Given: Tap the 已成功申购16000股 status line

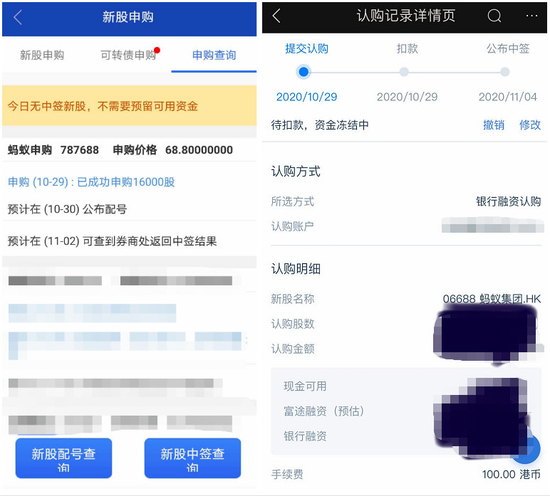Looking at the screenshot, I should coord(91,182).
